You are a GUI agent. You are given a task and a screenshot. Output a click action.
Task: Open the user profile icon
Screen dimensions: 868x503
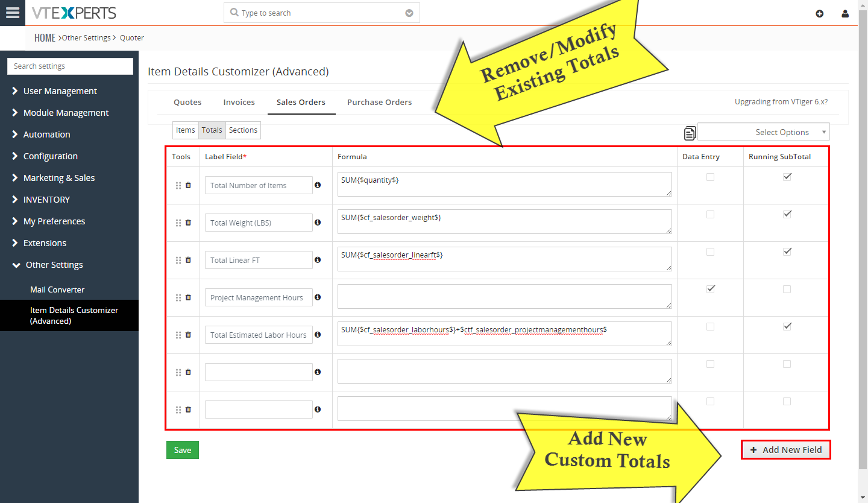pyautogui.click(x=845, y=13)
